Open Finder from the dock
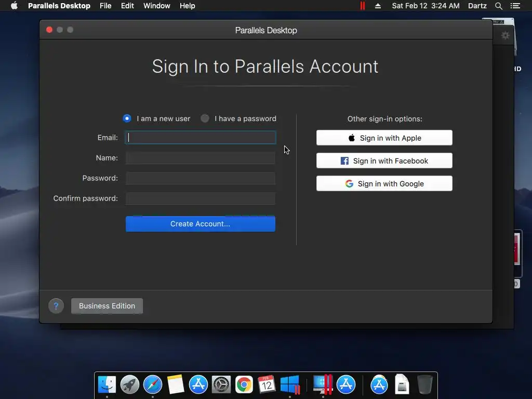 (x=107, y=384)
